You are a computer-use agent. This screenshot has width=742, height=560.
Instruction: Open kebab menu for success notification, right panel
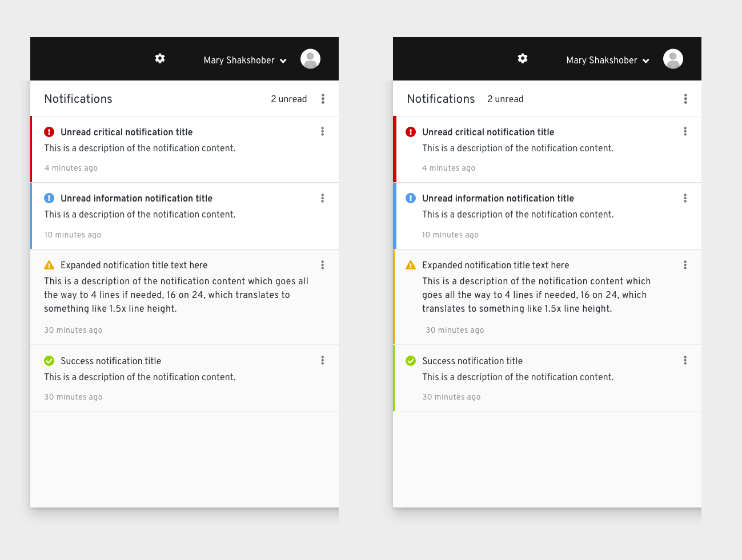point(685,360)
